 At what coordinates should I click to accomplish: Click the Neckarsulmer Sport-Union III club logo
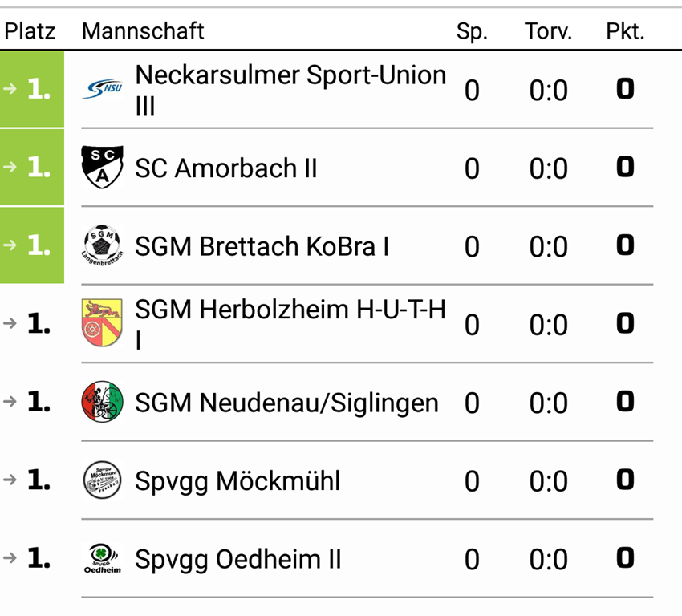[x=102, y=89]
